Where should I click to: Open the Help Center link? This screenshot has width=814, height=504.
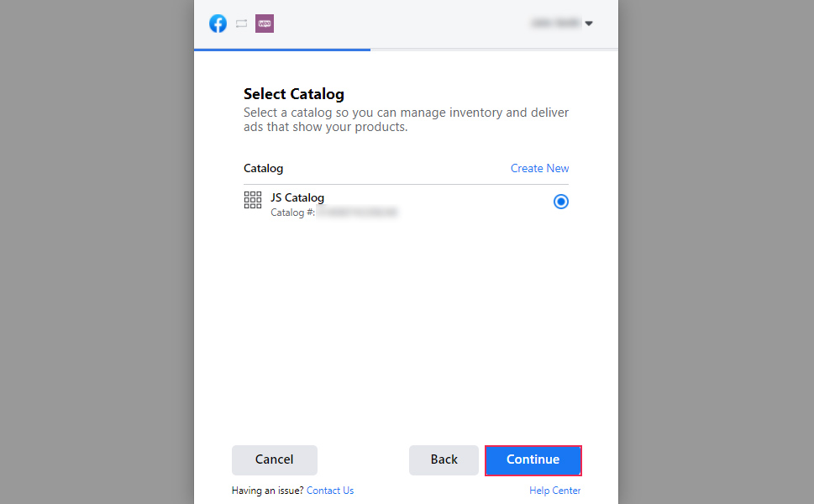coord(555,491)
